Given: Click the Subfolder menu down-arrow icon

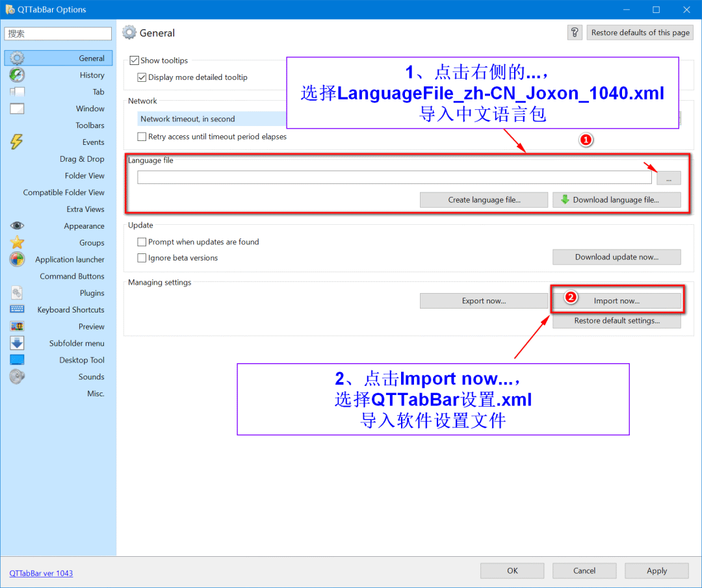Looking at the screenshot, I should [17, 343].
